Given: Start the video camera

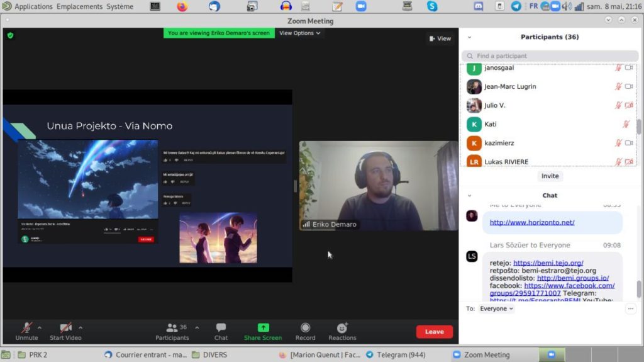Looking at the screenshot, I should point(65,332).
